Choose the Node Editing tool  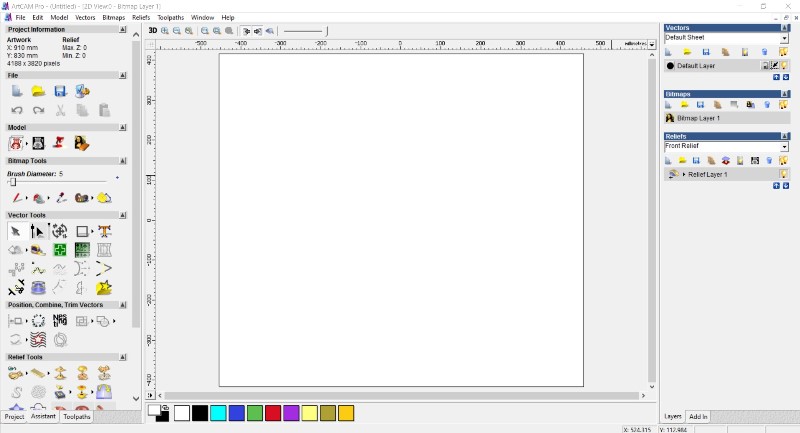[x=37, y=232]
